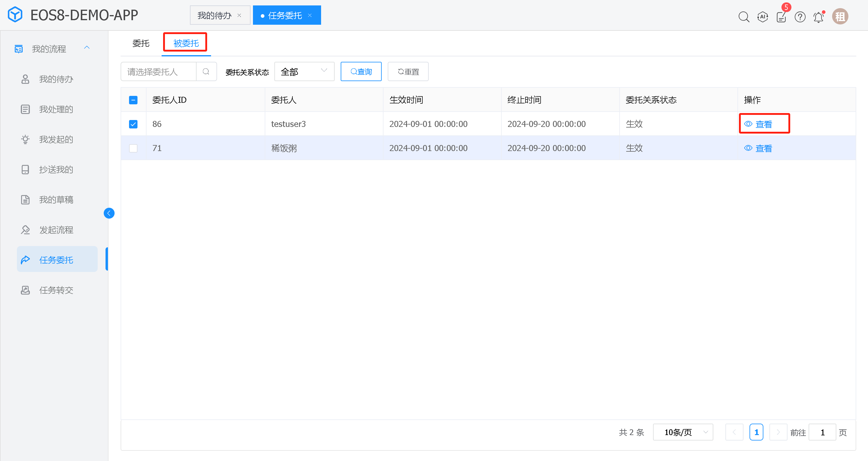868x461 pixels.
Task: Collapse the sidebar with the blue arrow button
Action: pyautogui.click(x=109, y=213)
